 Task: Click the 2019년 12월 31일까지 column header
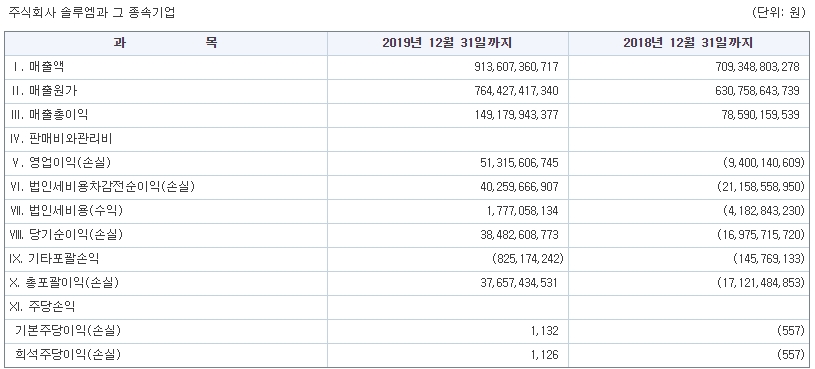pos(448,43)
